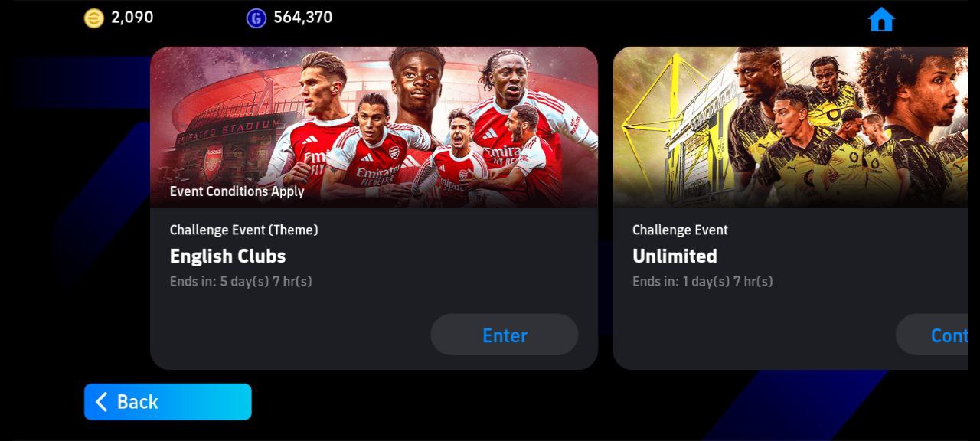
Task: Select the Unlimited event title
Action: tap(675, 256)
